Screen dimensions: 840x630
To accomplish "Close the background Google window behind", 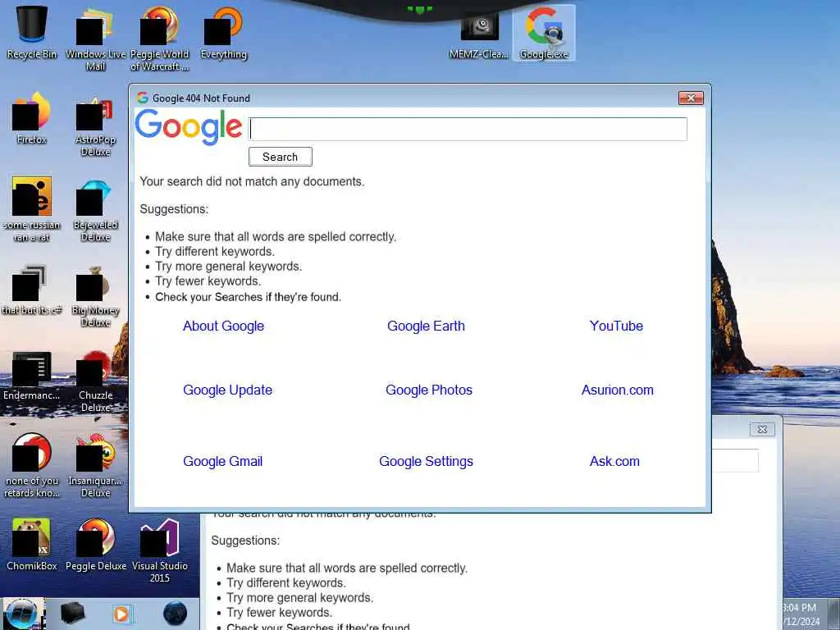I will (x=762, y=429).
